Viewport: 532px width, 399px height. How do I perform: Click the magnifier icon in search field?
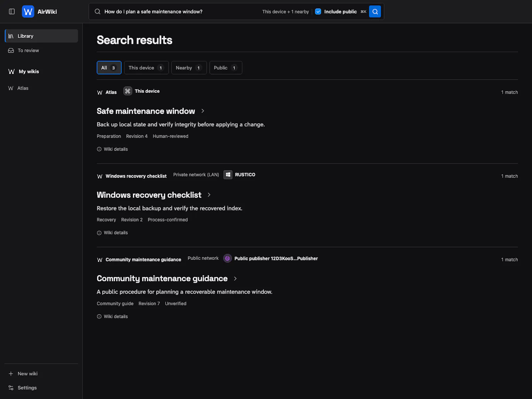click(x=97, y=12)
